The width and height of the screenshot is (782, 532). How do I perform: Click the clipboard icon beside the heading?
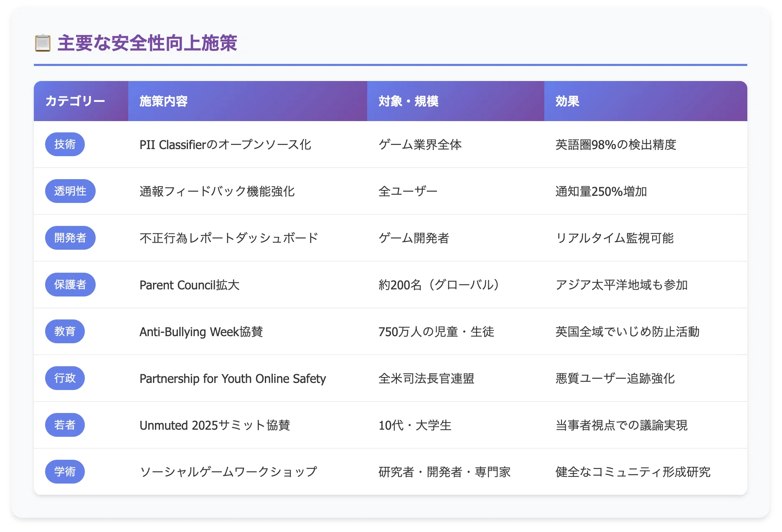coord(43,43)
